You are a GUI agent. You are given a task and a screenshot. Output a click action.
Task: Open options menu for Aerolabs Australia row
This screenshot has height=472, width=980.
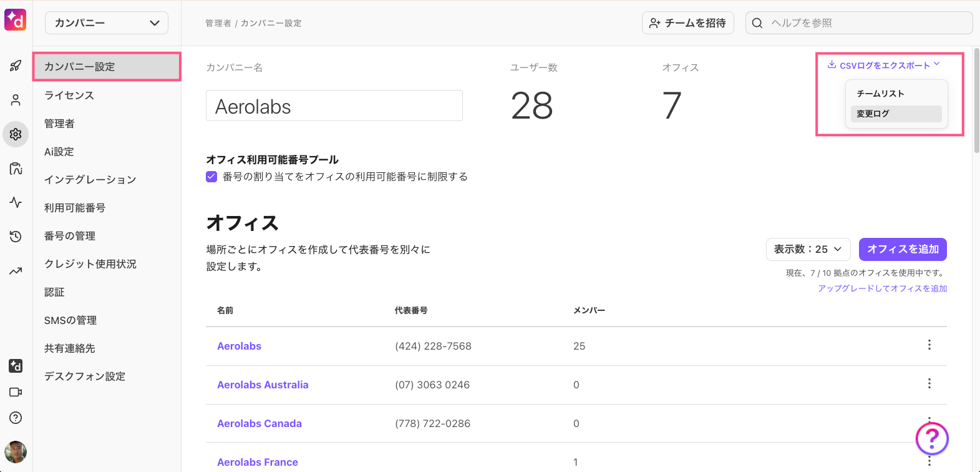[929, 384]
